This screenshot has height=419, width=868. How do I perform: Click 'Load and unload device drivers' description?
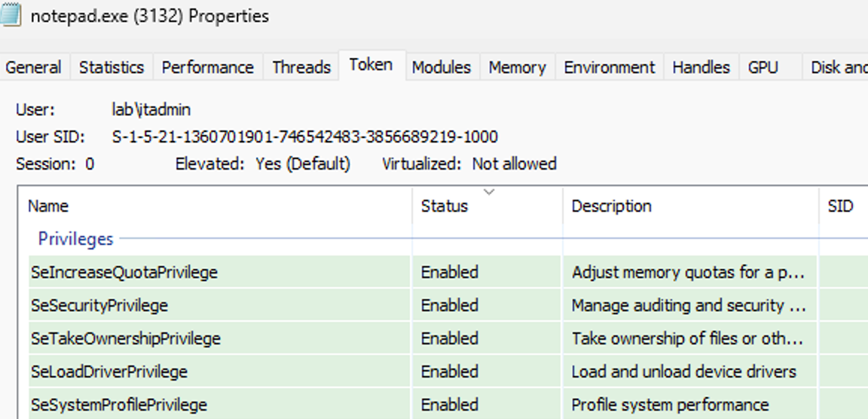click(683, 372)
